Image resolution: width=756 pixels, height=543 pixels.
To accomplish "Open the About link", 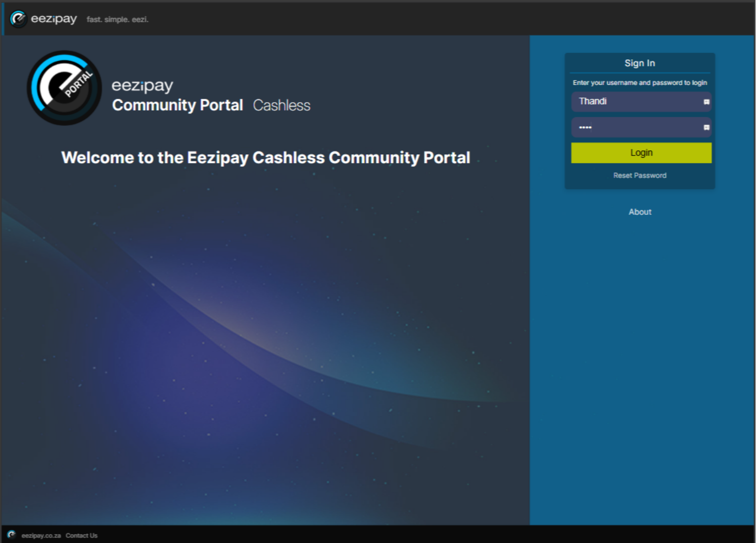I will (640, 212).
